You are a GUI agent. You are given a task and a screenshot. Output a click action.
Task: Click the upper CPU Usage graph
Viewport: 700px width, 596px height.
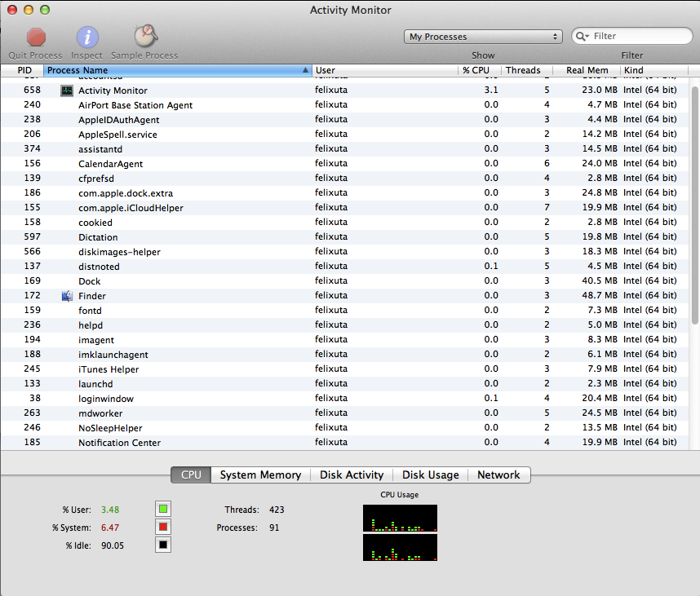(400, 518)
